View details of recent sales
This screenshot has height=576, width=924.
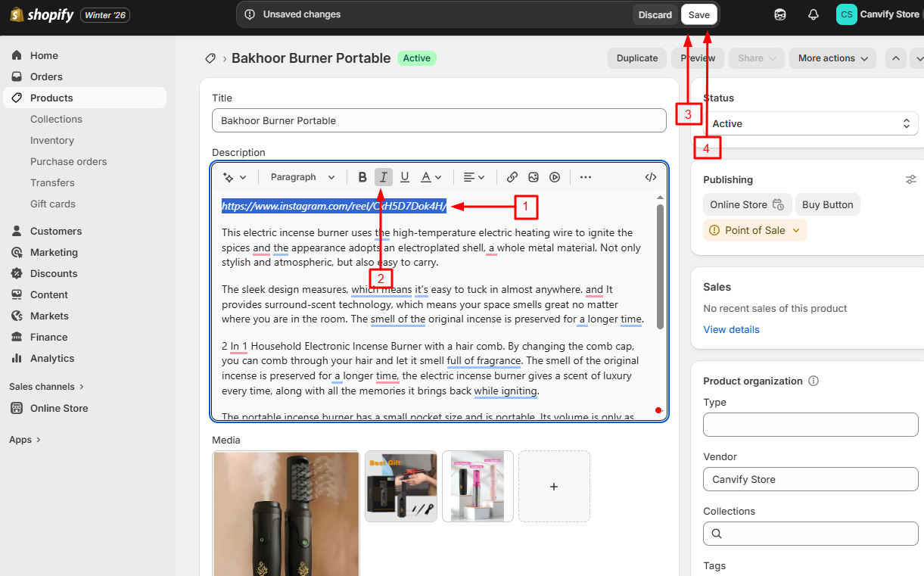tap(731, 329)
